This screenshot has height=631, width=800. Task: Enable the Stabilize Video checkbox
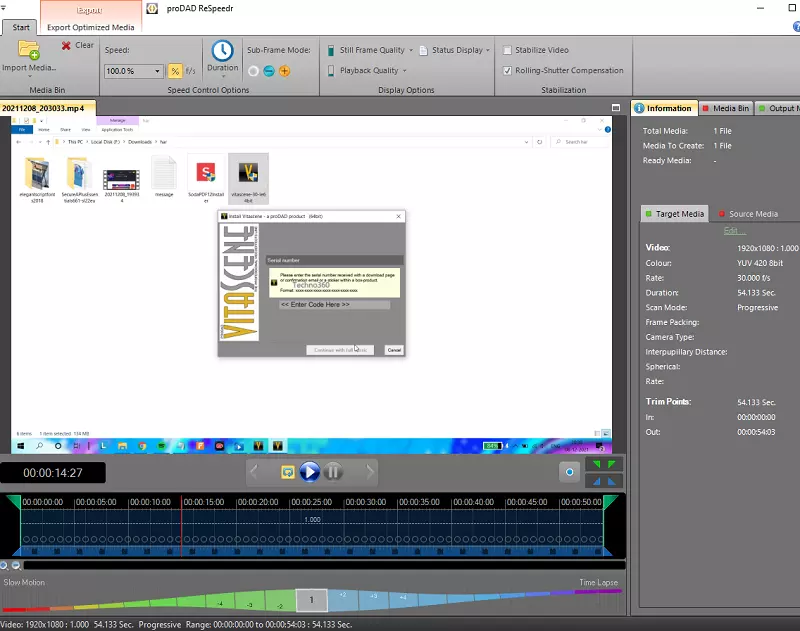(508, 50)
